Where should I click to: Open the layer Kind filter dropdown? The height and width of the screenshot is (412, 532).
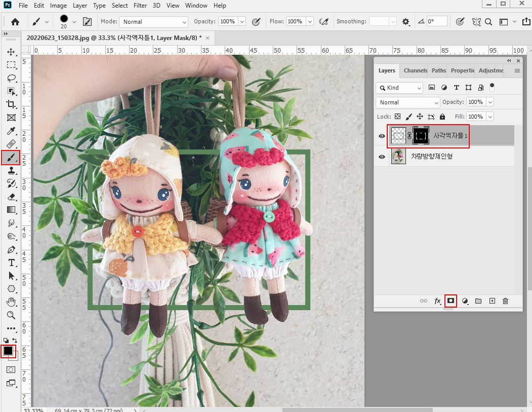click(x=399, y=88)
